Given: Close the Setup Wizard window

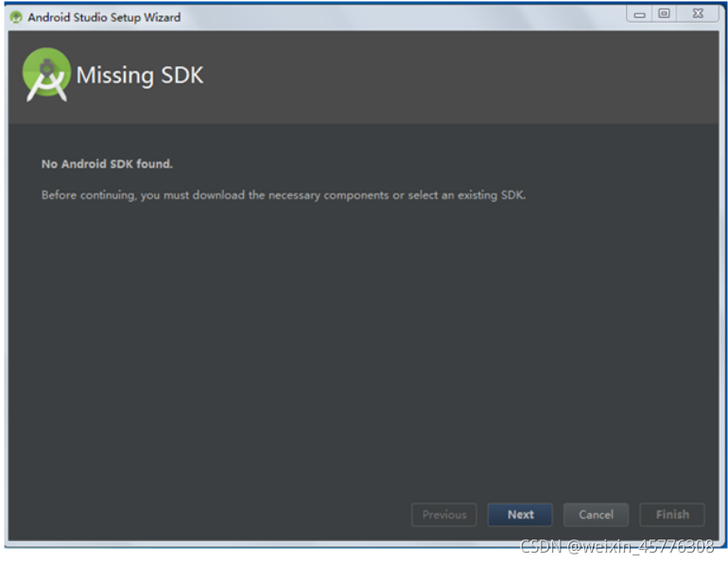Looking at the screenshot, I should click(x=698, y=13).
